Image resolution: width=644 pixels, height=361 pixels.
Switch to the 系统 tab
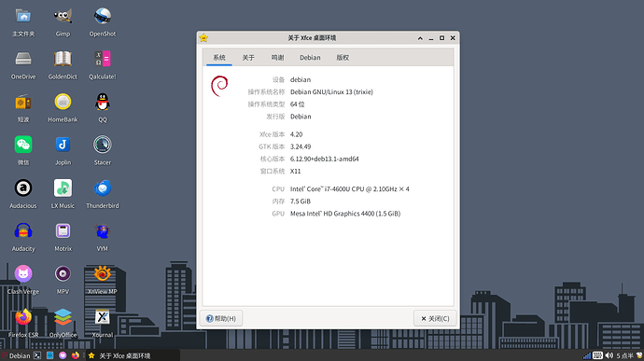[x=219, y=58]
